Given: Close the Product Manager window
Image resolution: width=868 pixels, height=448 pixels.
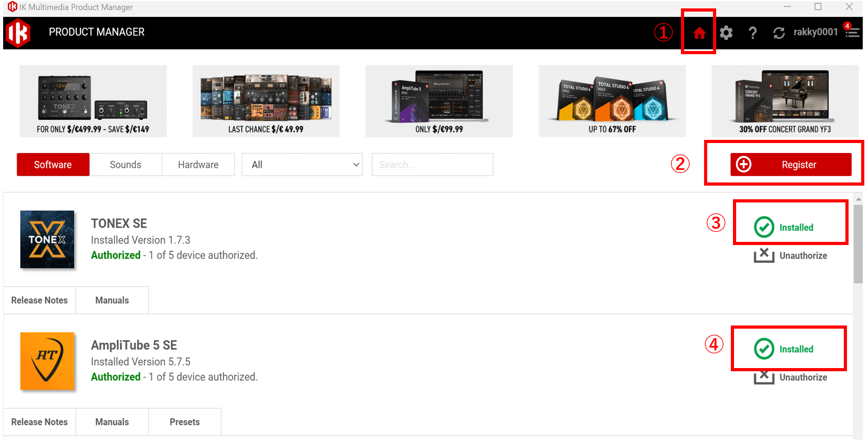Looking at the screenshot, I should [x=849, y=7].
